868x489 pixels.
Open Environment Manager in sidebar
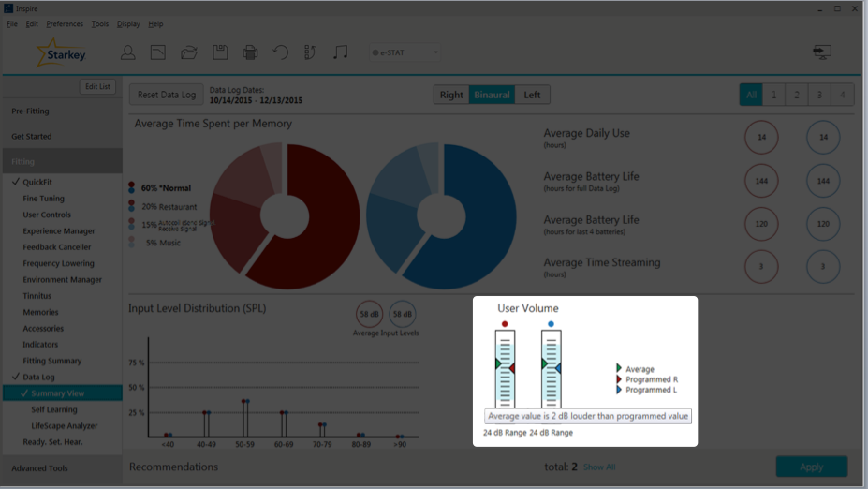click(62, 280)
